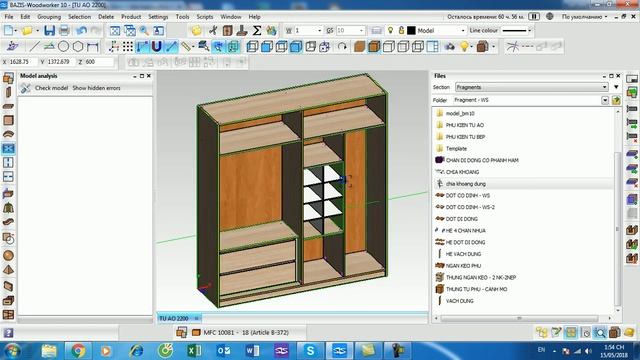Open Chrome from the taskbar
640x360 pixels.
78,350
